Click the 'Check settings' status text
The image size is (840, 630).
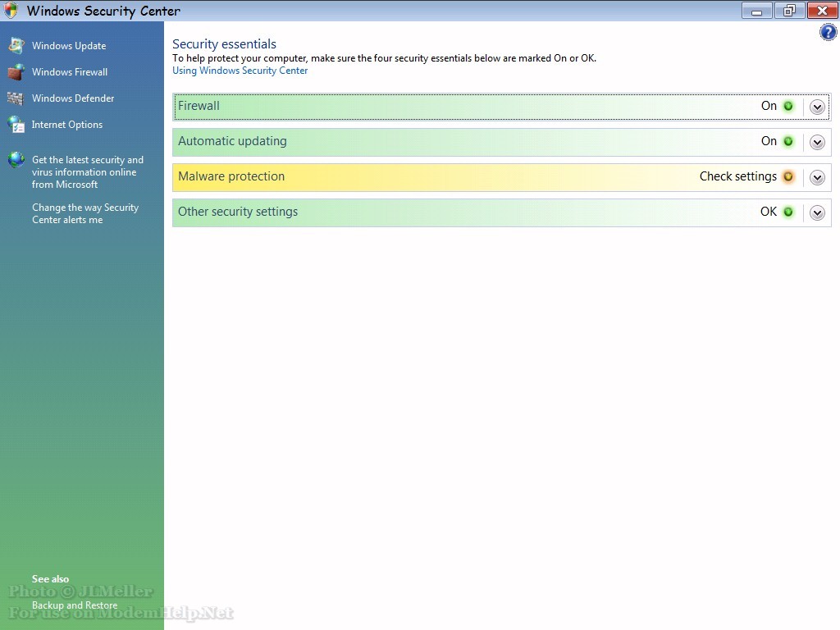(737, 176)
